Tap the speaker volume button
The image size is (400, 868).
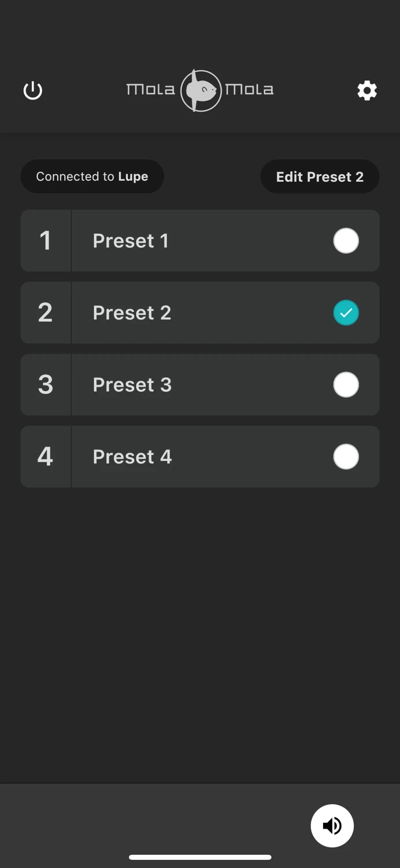[332, 826]
